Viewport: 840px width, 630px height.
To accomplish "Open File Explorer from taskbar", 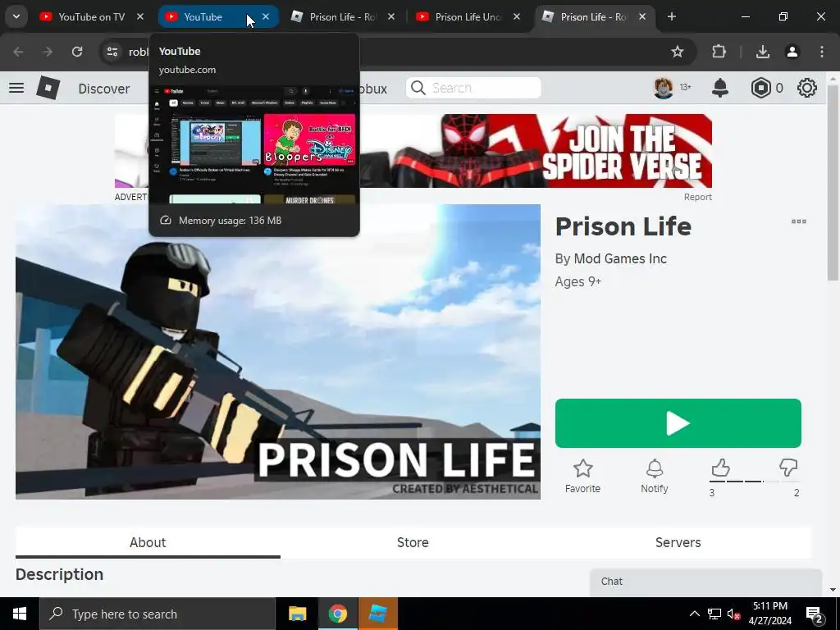I will pos(297,614).
